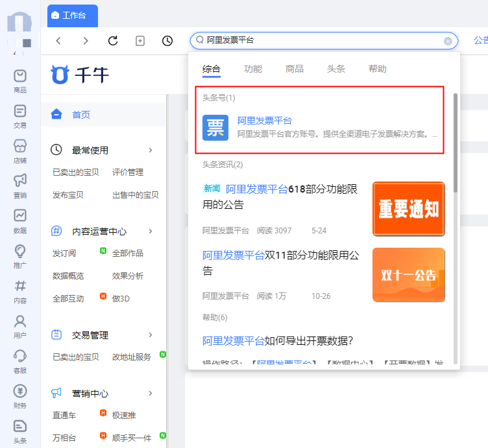Click 全部互动 link

(x=68, y=298)
